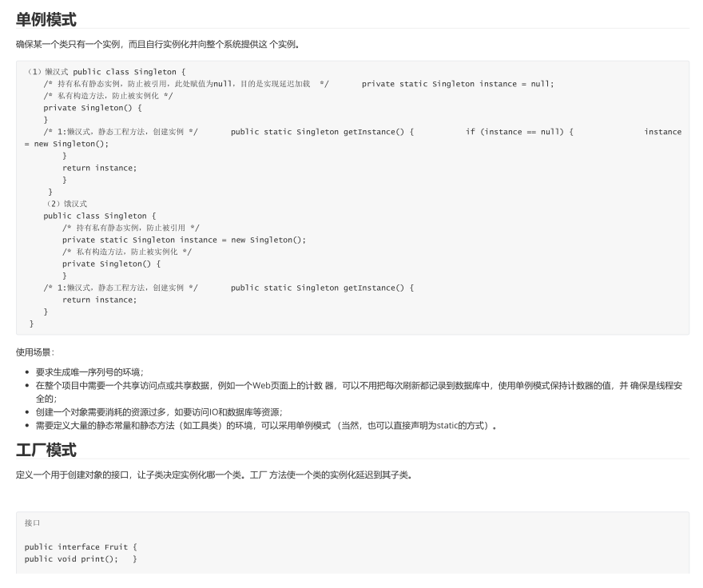This screenshot has height=588, width=703.
Task: Click the text if (instance == null) {
Action: 519,132
